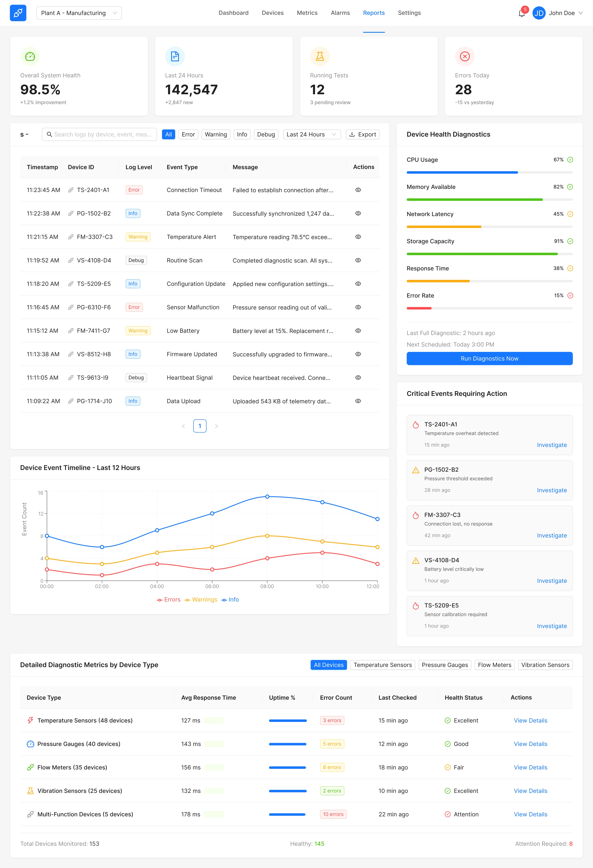
Task: Switch to Pressure Gauges device filter
Action: pos(444,665)
